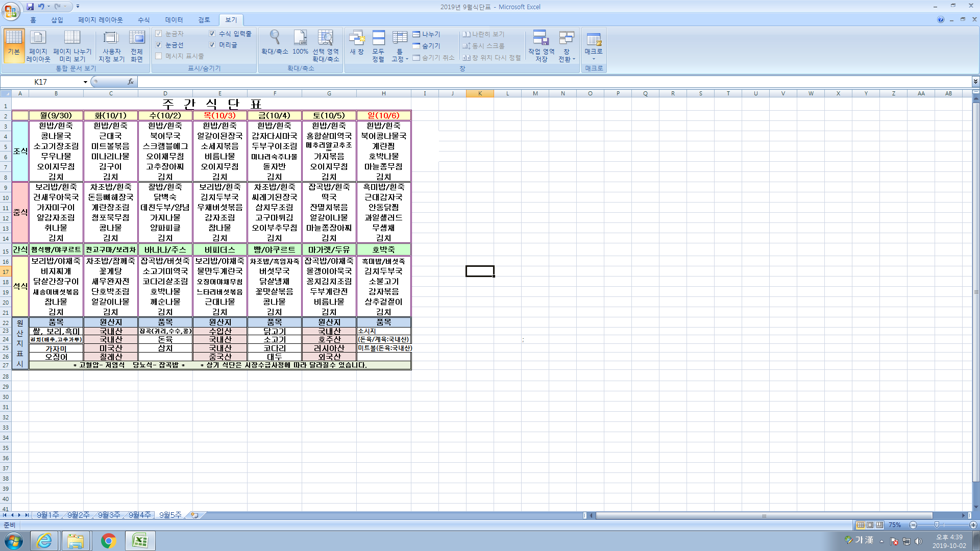Toggle the Formula Bar checkbox

(x=212, y=34)
